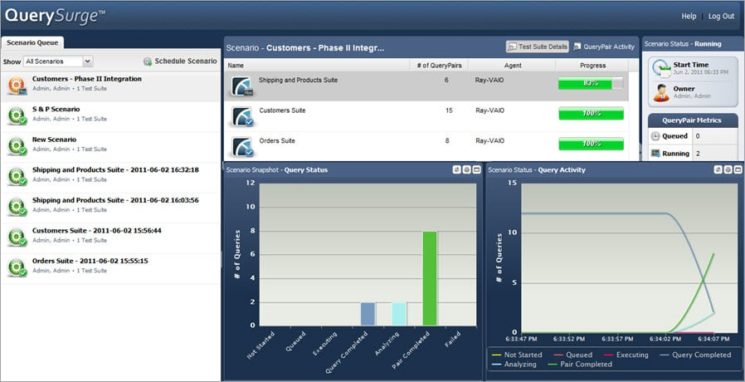The image size is (745, 382).
Task: Click the Queued metric clock icon
Action: [656, 136]
